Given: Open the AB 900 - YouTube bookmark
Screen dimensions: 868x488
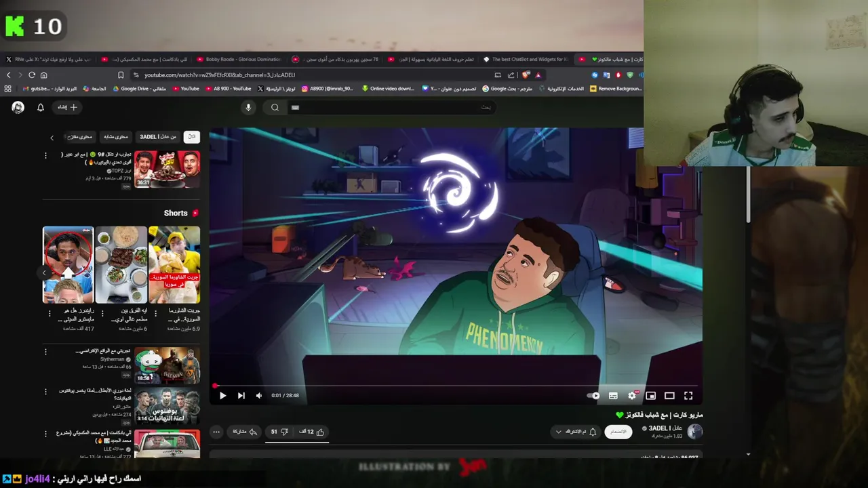Looking at the screenshot, I should click(229, 89).
